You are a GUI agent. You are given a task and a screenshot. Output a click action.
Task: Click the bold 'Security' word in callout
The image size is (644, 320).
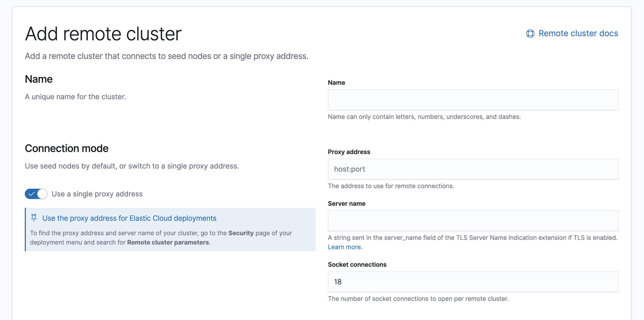click(x=241, y=233)
